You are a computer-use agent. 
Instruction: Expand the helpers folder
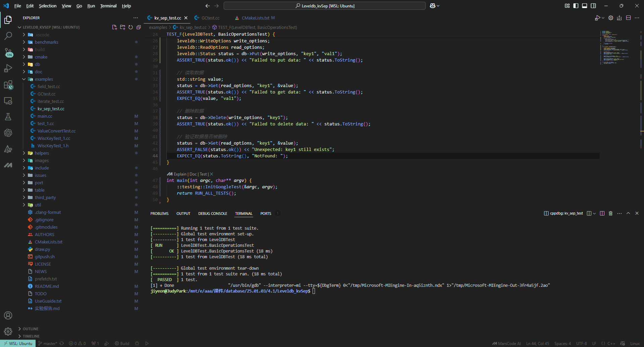[x=42, y=153]
